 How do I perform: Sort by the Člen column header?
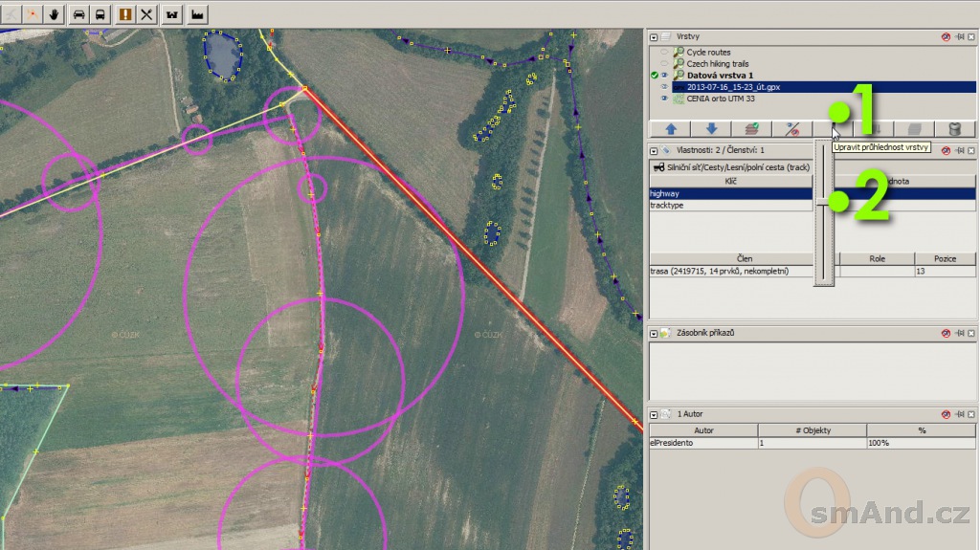tap(744, 259)
